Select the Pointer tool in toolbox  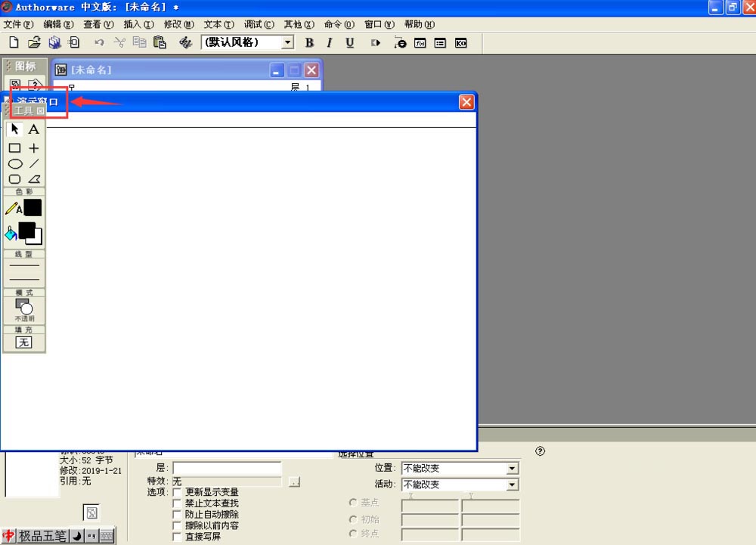[14, 129]
